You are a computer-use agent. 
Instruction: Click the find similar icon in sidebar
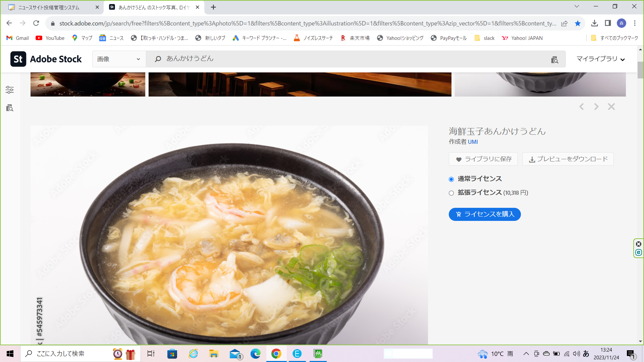(10, 108)
